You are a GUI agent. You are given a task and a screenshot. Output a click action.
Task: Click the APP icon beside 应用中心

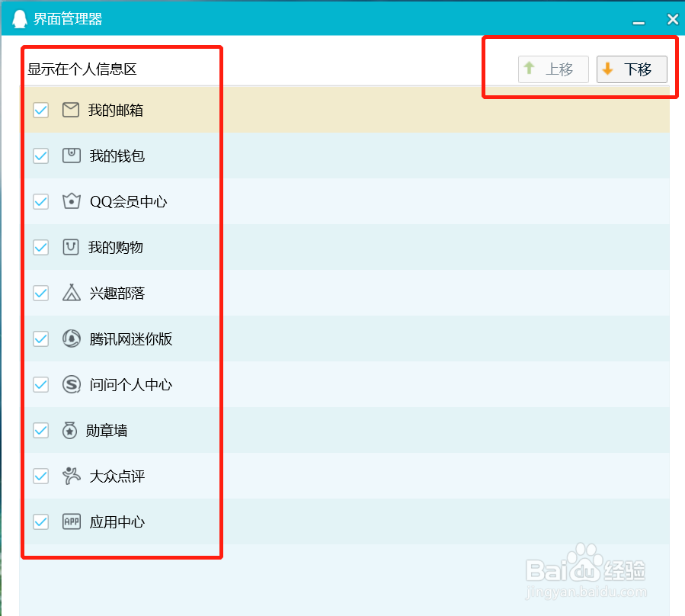[71, 521]
